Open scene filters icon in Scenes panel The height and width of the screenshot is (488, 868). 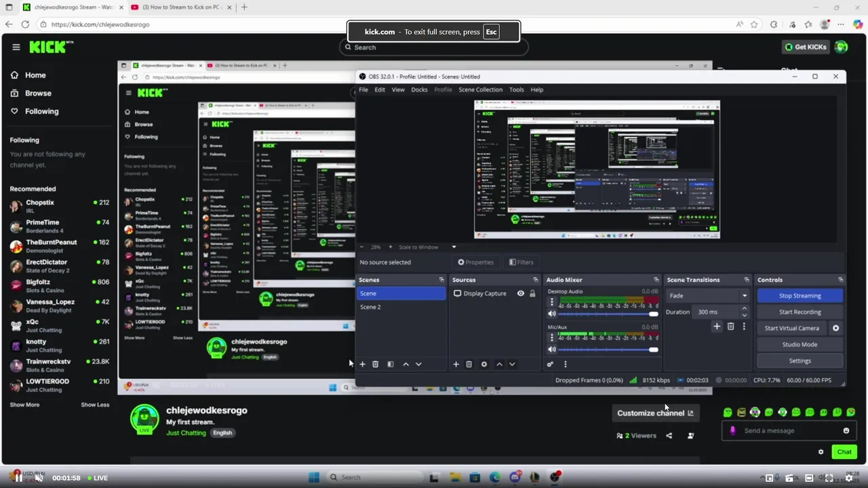click(390, 365)
